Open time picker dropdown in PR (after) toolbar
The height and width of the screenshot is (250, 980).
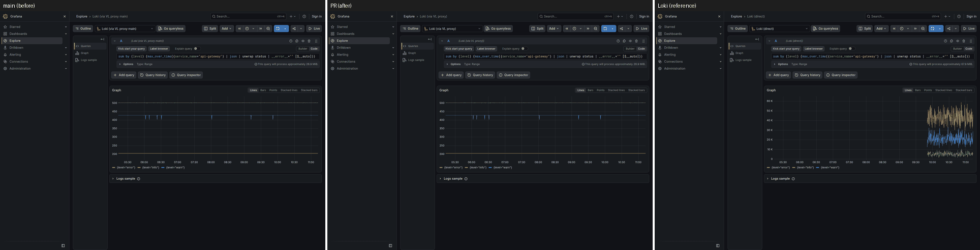point(577,29)
